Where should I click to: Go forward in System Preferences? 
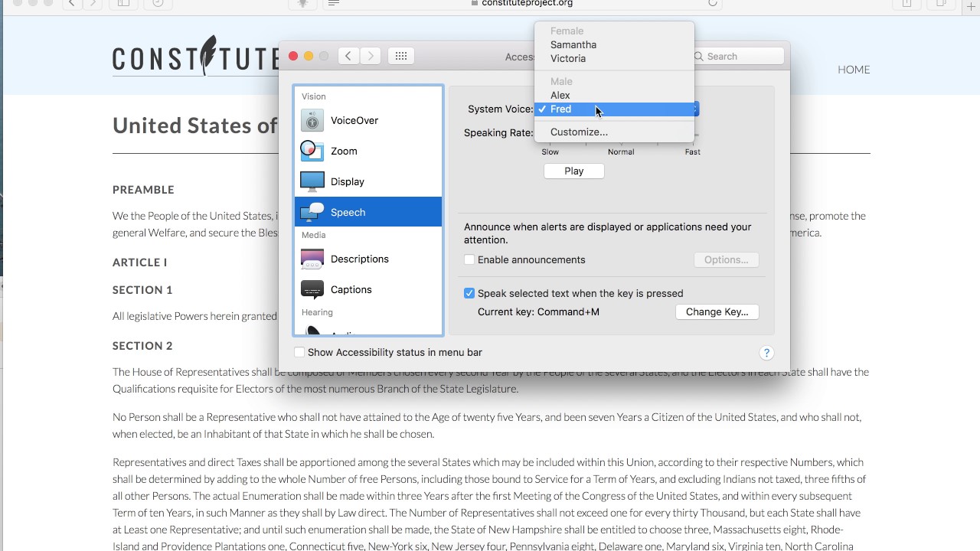tap(371, 56)
